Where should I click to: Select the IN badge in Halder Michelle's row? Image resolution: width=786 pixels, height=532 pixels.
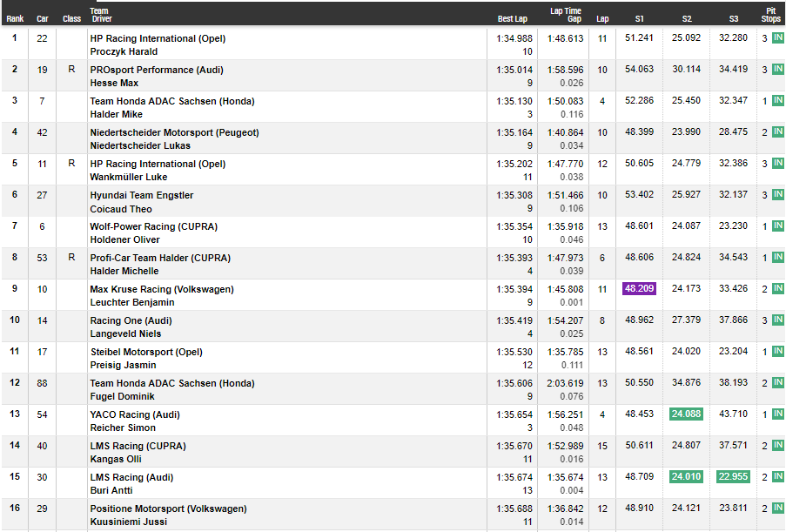coord(778,257)
